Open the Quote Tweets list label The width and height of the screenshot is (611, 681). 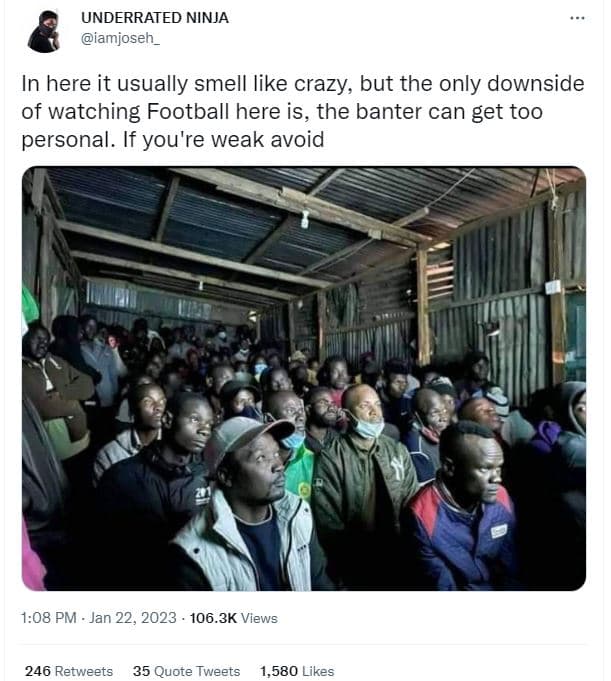(197, 671)
